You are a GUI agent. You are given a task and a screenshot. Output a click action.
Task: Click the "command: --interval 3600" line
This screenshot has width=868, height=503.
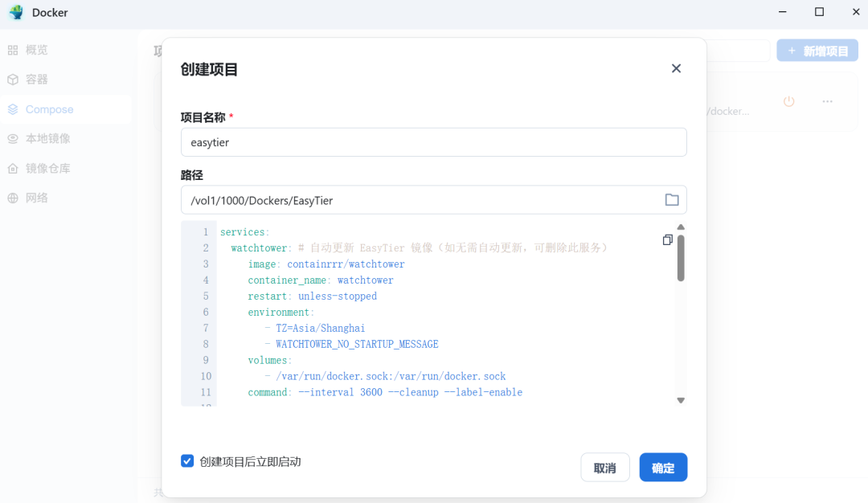[385, 392]
